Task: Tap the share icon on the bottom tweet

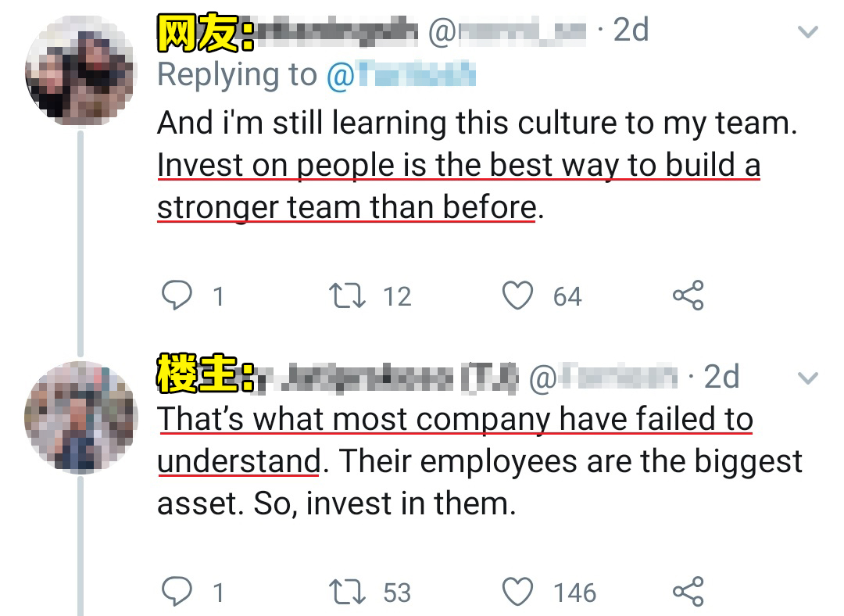Action: coord(688,592)
